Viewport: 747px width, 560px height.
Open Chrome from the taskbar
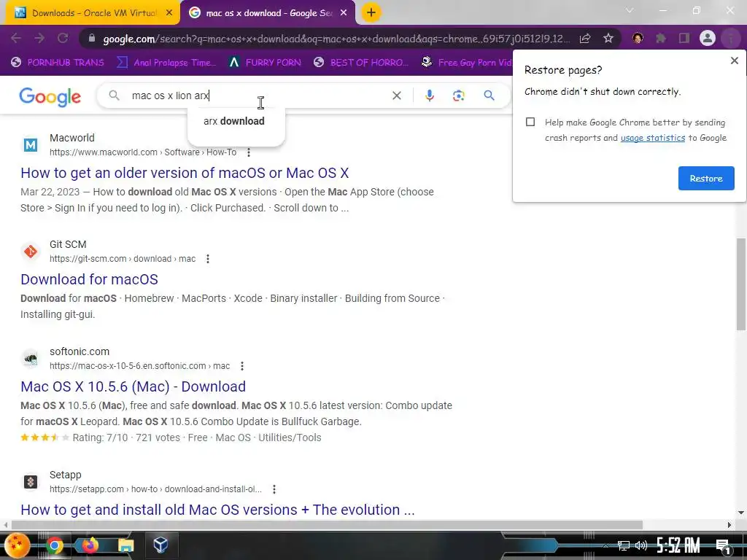click(54, 545)
